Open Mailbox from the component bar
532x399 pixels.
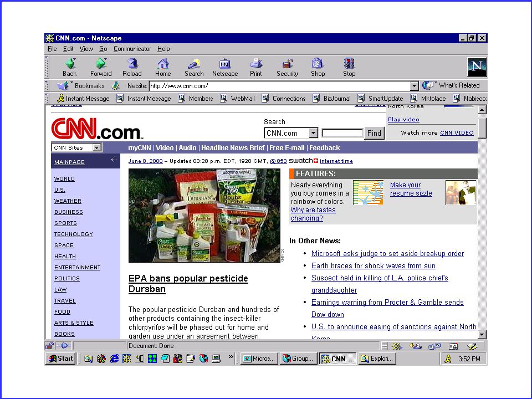(x=416, y=346)
